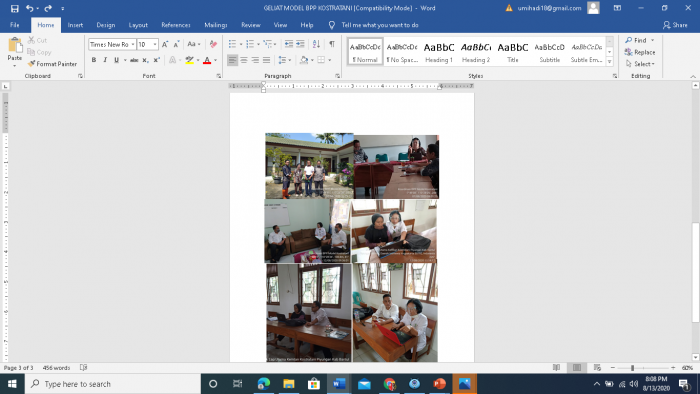
Task: Click the Sort icon in Paragraph group
Action: click(x=316, y=44)
